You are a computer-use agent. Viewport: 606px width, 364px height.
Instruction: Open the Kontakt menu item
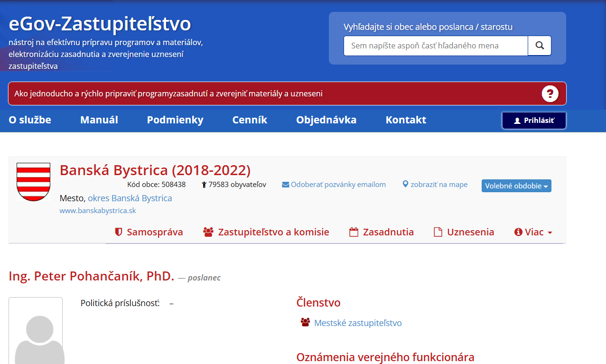pyautogui.click(x=406, y=120)
